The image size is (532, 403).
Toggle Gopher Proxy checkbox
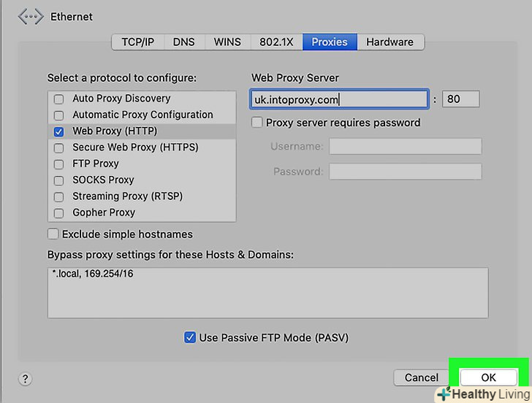(58, 213)
